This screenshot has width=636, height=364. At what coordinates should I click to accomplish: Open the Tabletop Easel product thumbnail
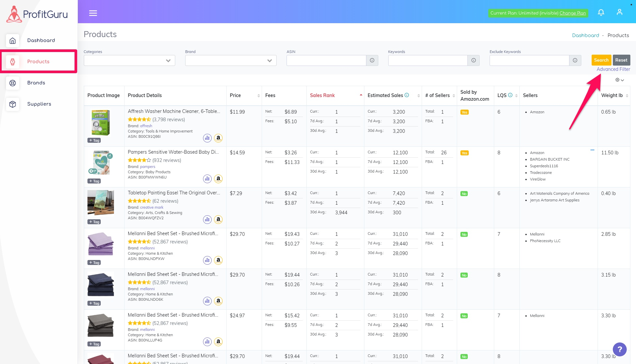click(101, 203)
